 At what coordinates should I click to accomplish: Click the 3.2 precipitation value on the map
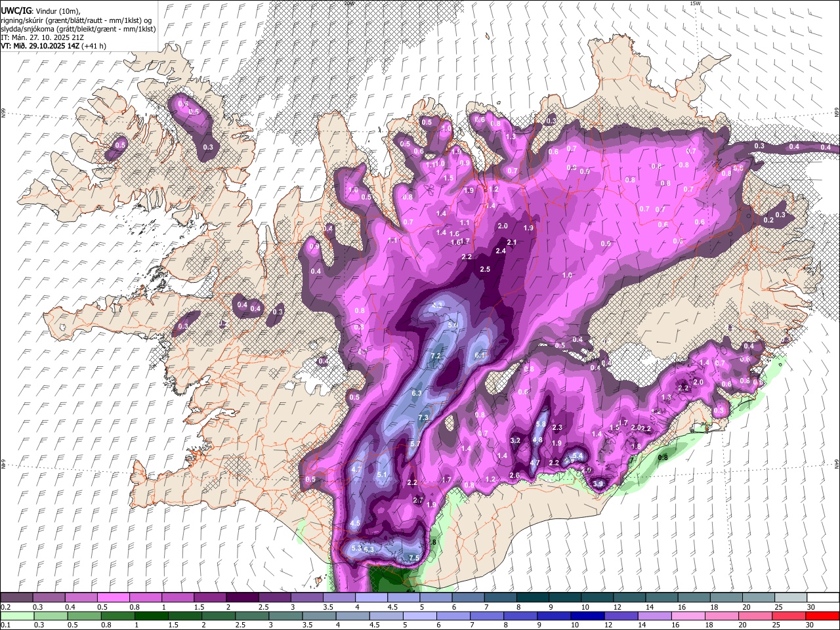tap(515, 441)
